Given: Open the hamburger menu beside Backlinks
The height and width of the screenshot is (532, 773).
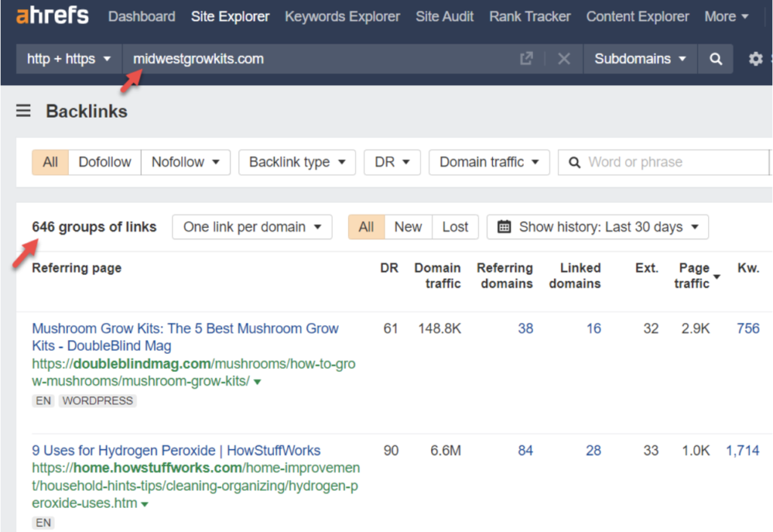Looking at the screenshot, I should coord(23,111).
